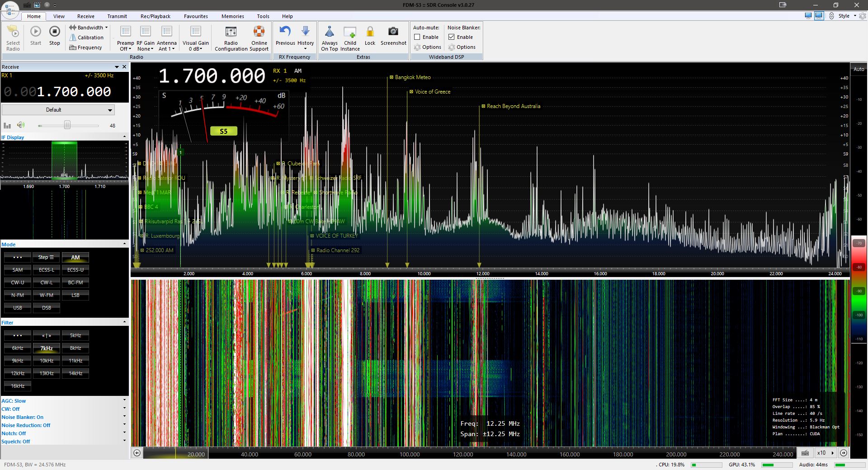Image resolution: width=868 pixels, height=470 pixels.
Task: Open Radio Configuration from the ribbon
Action: 231,32
